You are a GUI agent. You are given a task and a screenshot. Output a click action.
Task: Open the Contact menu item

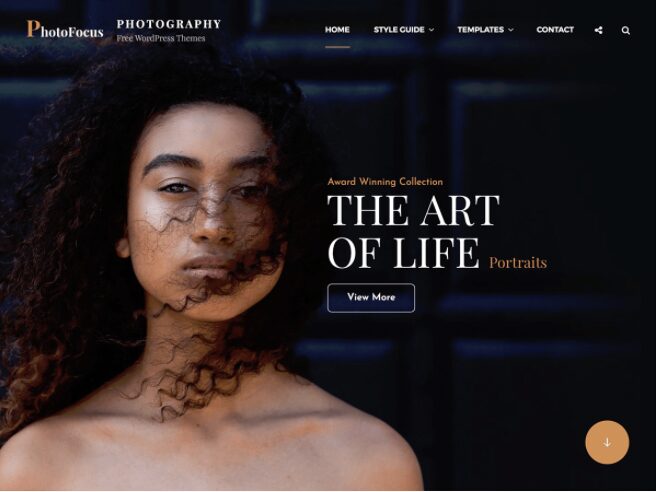(x=555, y=30)
